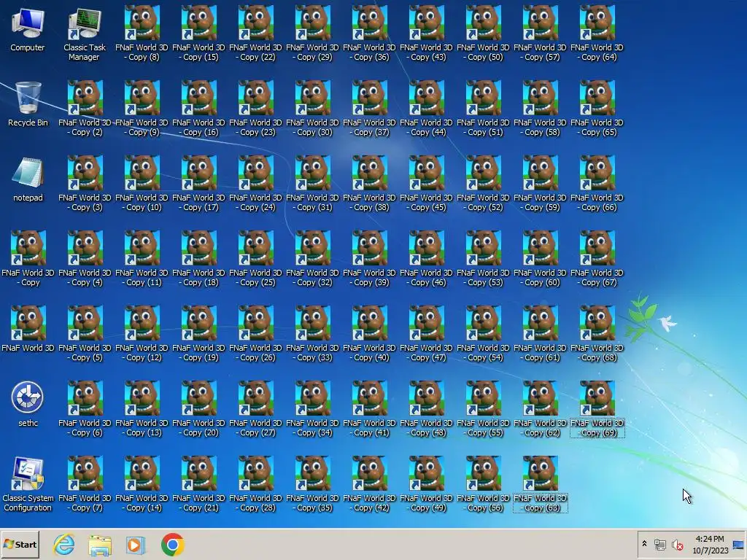Launch Google Chrome from taskbar
Image resolution: width=747 pixels, height=560 pixels.
[x=172, y=545]
